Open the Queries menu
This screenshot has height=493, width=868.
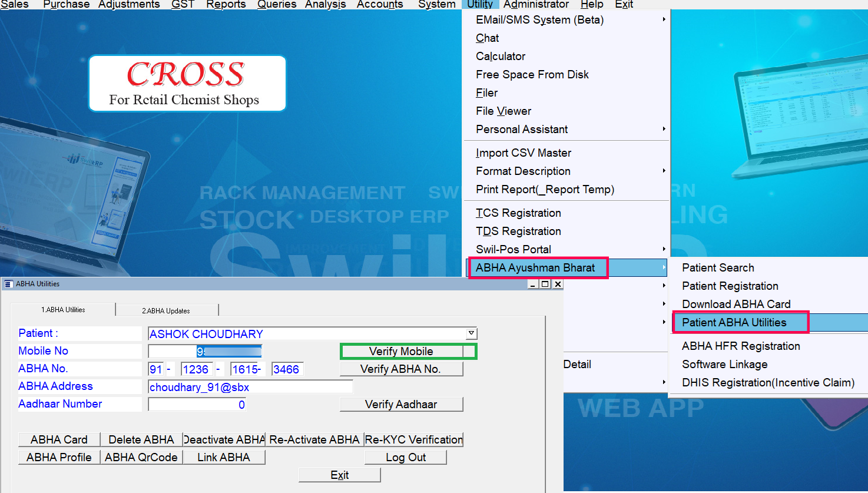pos(277,4)
